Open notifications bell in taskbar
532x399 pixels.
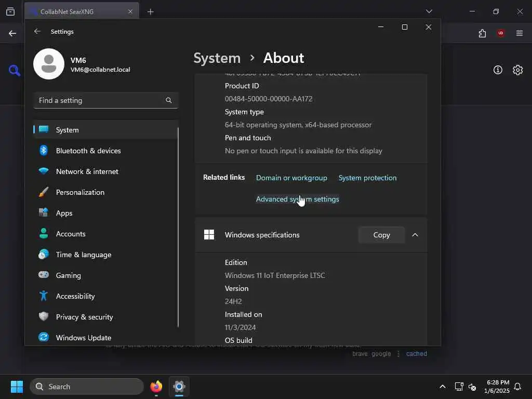pyautogui.click(x=517, y=387)
